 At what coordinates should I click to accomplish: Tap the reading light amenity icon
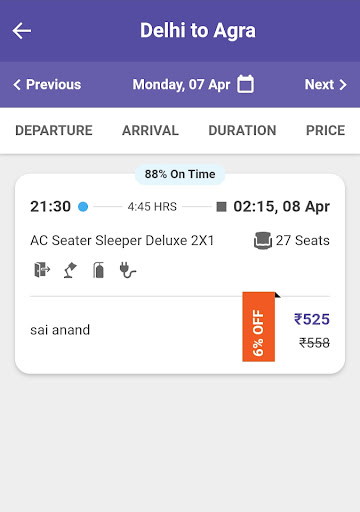tap(70, 270)
